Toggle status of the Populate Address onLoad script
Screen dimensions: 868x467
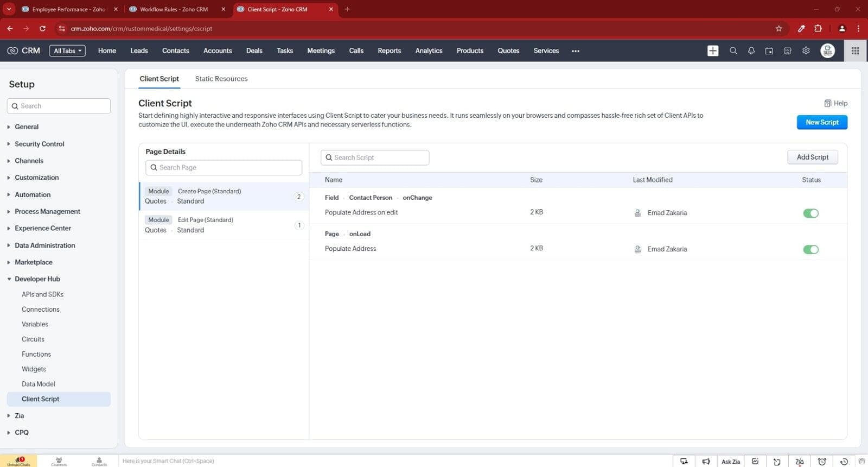point(810,249)
